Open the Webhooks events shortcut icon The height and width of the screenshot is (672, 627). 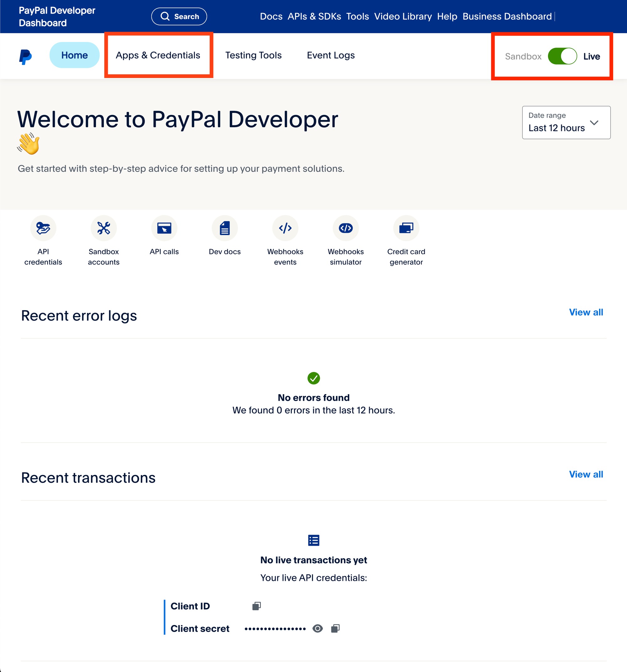285,228
